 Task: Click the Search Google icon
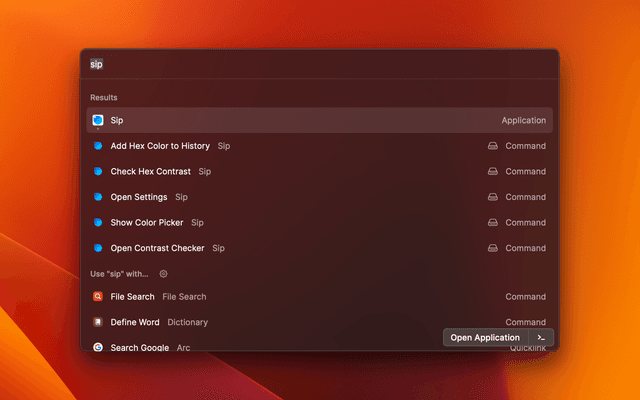click(98, 347)
